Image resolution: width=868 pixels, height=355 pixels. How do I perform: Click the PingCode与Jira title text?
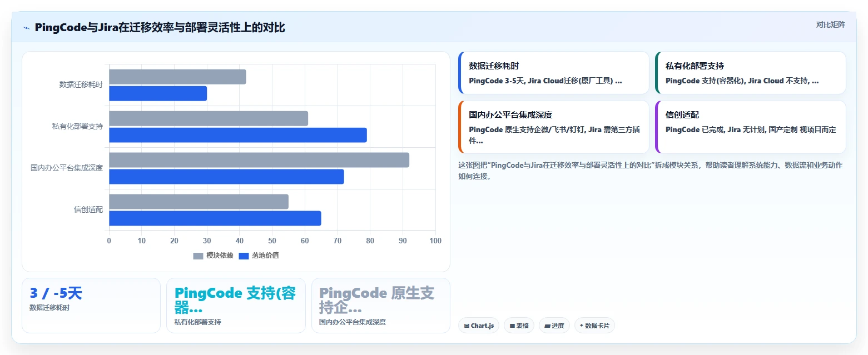pyautogui.click(x=160, y=27)
